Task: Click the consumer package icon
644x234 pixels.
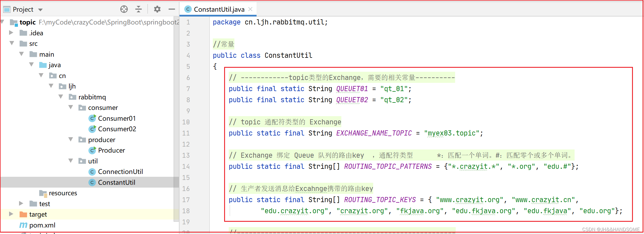Action: 82,107
